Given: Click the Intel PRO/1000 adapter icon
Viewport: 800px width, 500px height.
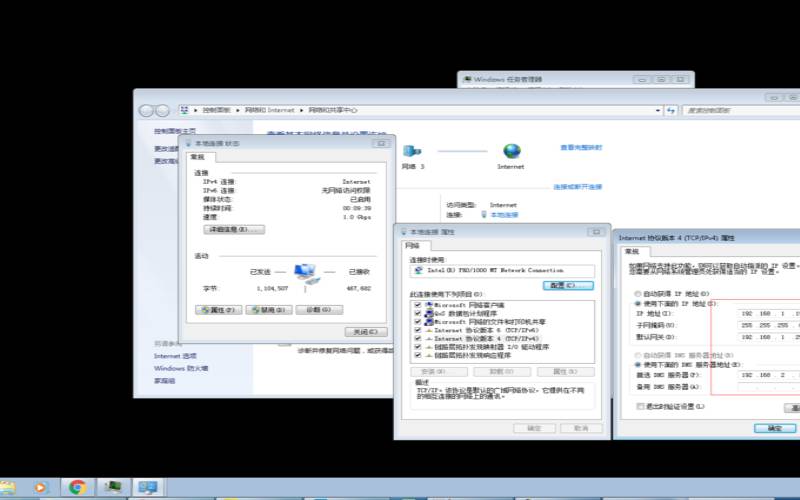Looking at the screenshot, I should coord(419,270).
